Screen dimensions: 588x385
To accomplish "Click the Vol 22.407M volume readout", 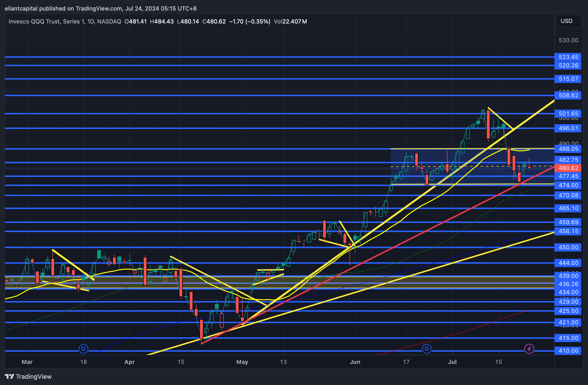I will click(290, 22).
